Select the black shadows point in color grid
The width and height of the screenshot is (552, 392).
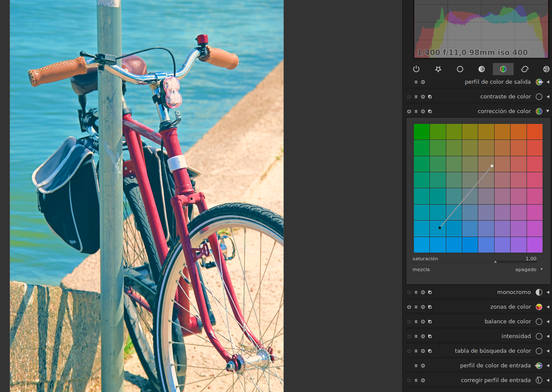(x=440, y=228)
